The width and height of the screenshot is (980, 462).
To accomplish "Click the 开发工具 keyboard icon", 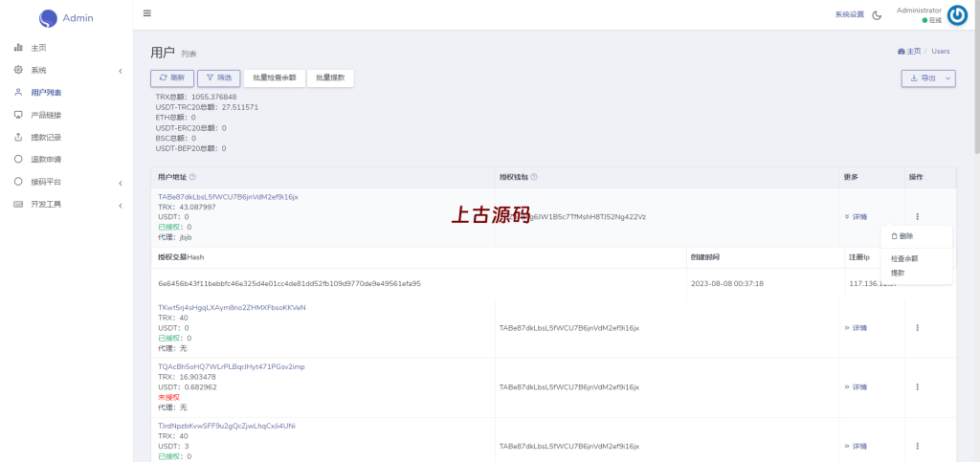I will point(18,204).
